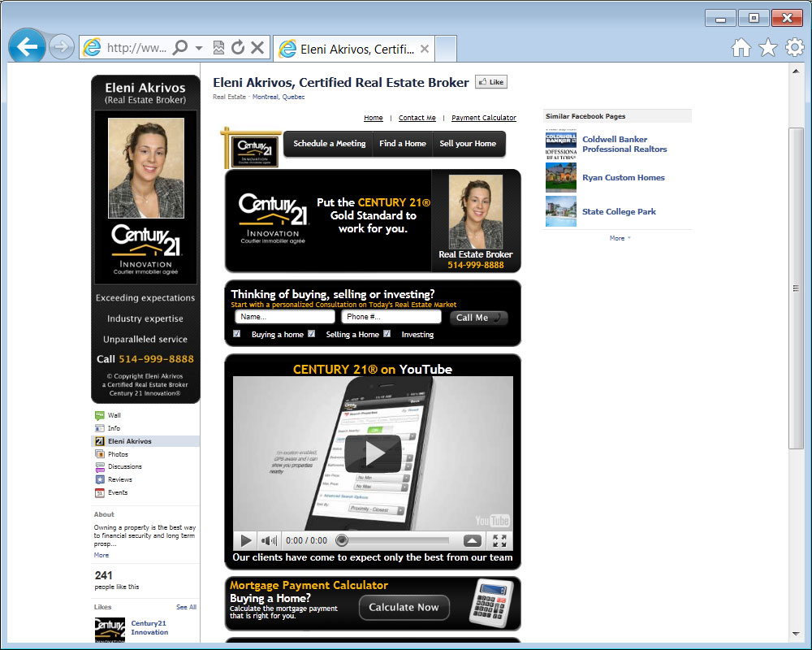Open State College Park page link
Image resolution: width=812 pixels, height=650 pixels.
point(619,211)
